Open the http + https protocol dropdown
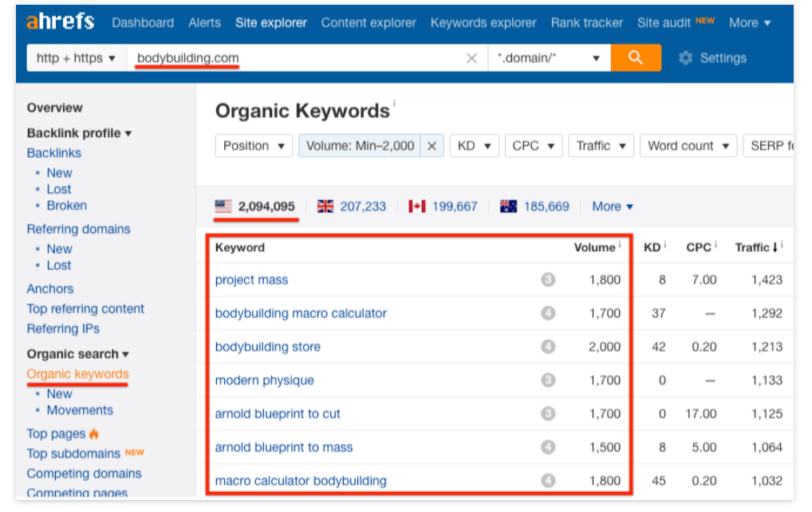This screenshot has width=812, height=512. (76, 58)
